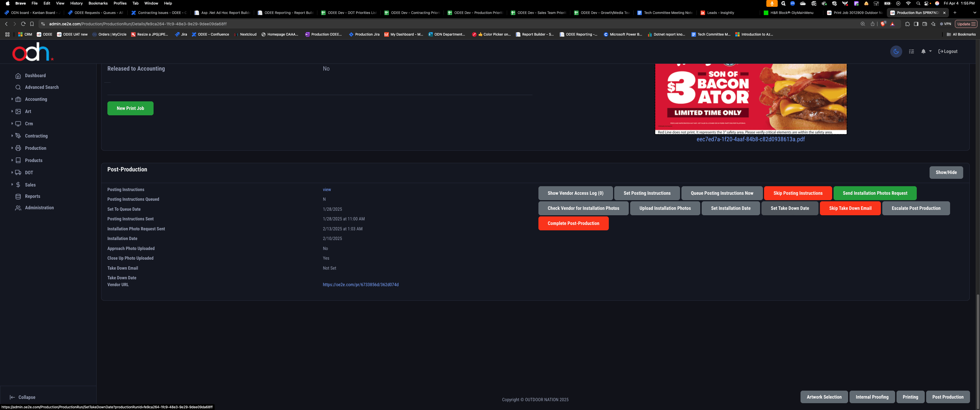Jump to Artwork Selection section

click(824, 397)
